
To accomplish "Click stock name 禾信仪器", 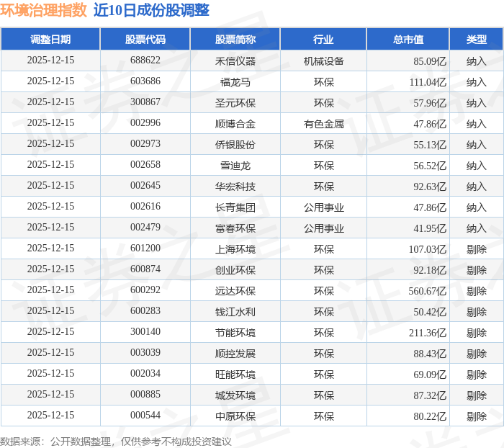I will [235, 61].
